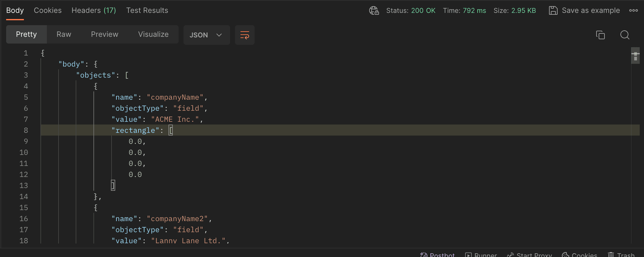644x257 pixels.
Task: Switch to the Test Results tab
Action: pyautogui.click(x=147, y=10)
